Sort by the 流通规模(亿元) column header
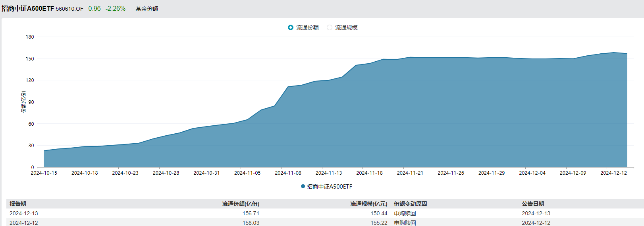 click(x=368, y=204)
